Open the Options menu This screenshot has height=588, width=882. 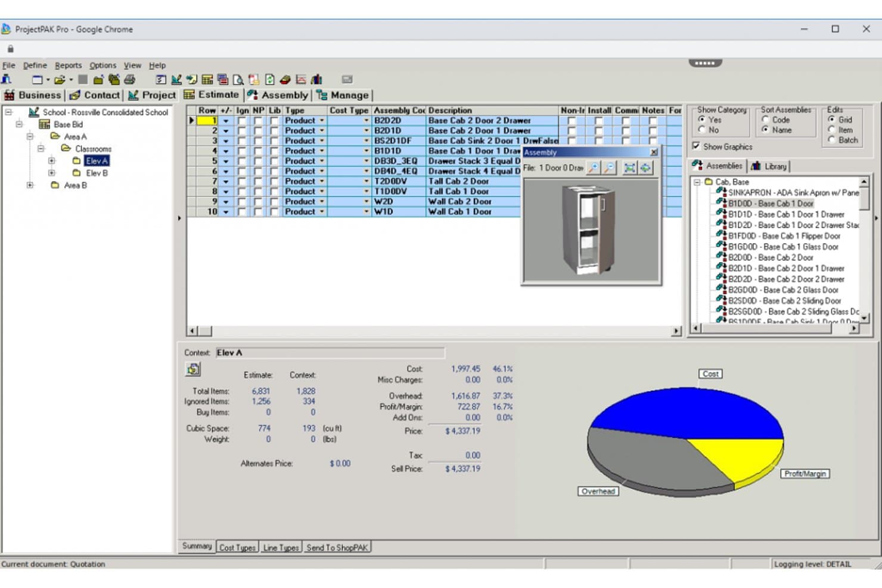pos(103,66)
